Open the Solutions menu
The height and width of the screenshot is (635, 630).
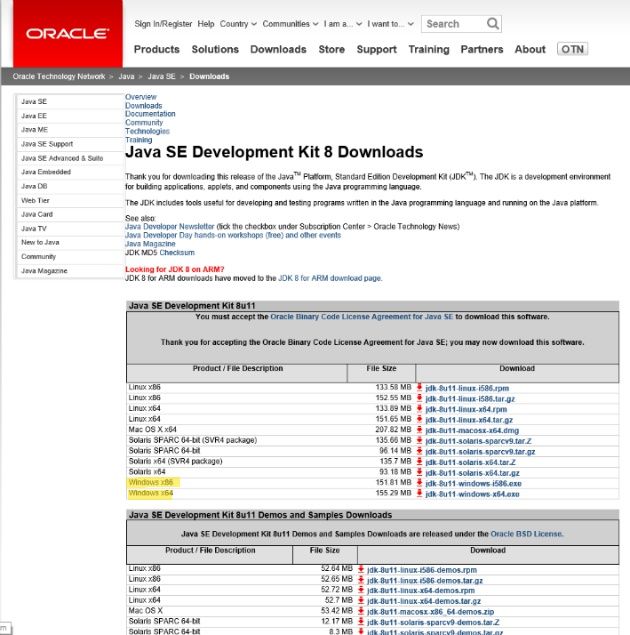[x=215, y=49]
